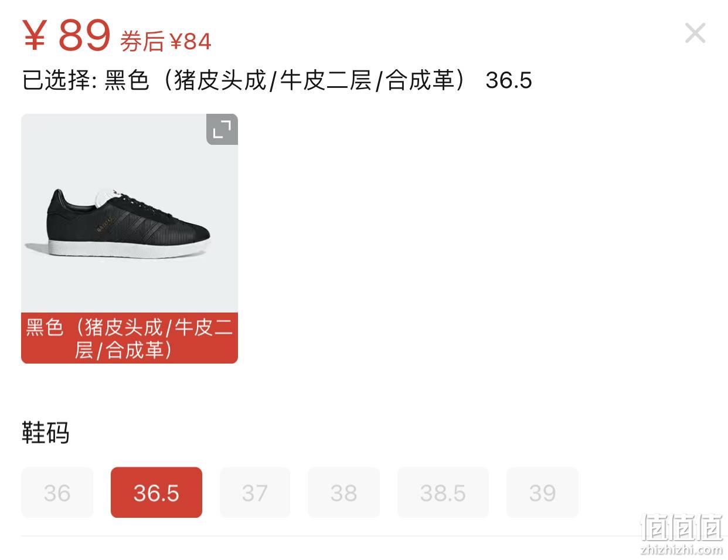Select shoe size 36
Screen dimensions: 728x560
click(57, 493)
